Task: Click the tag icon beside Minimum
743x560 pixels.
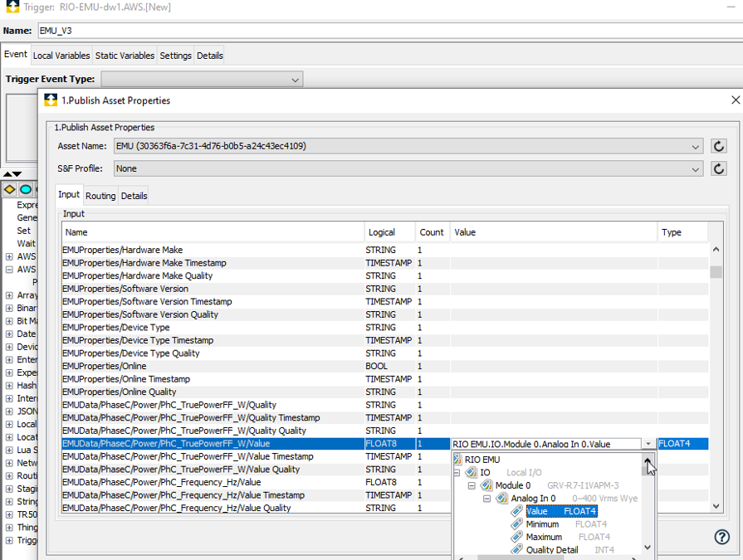Action: [516, 524]
